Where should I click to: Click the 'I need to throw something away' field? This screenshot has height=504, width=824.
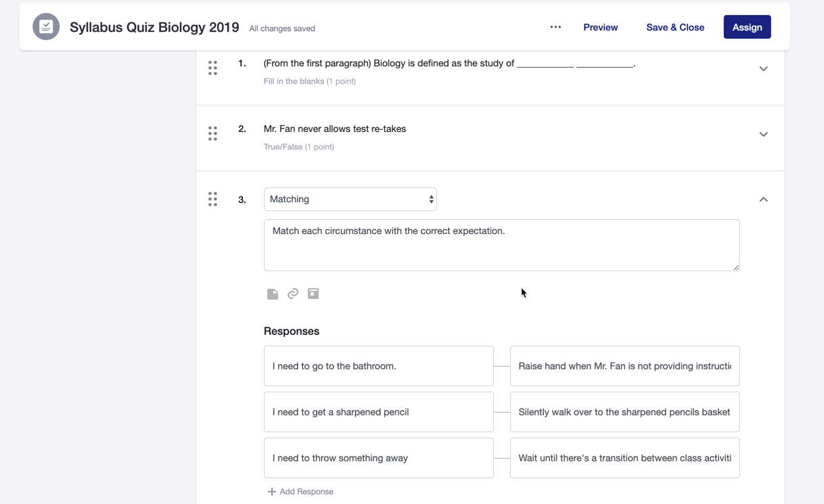click(378, 458)
